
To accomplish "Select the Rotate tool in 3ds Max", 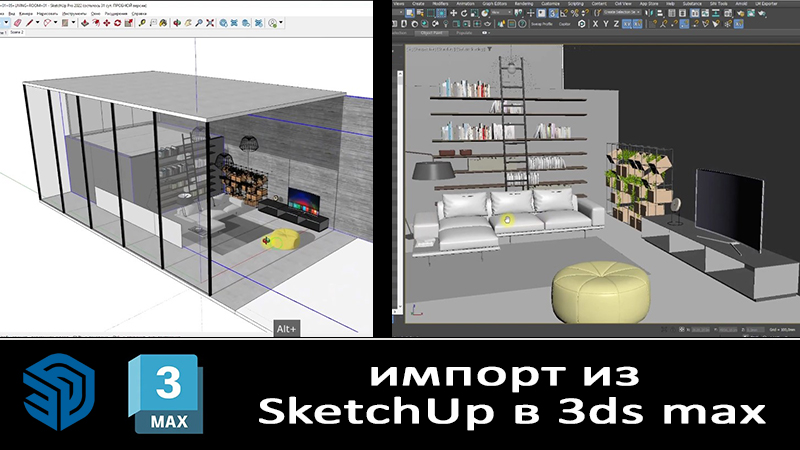I will click(464, 13).
